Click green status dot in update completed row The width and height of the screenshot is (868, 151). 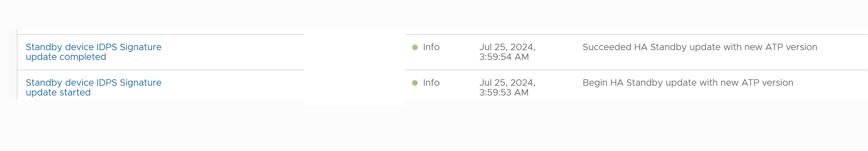tap(415, 47)
